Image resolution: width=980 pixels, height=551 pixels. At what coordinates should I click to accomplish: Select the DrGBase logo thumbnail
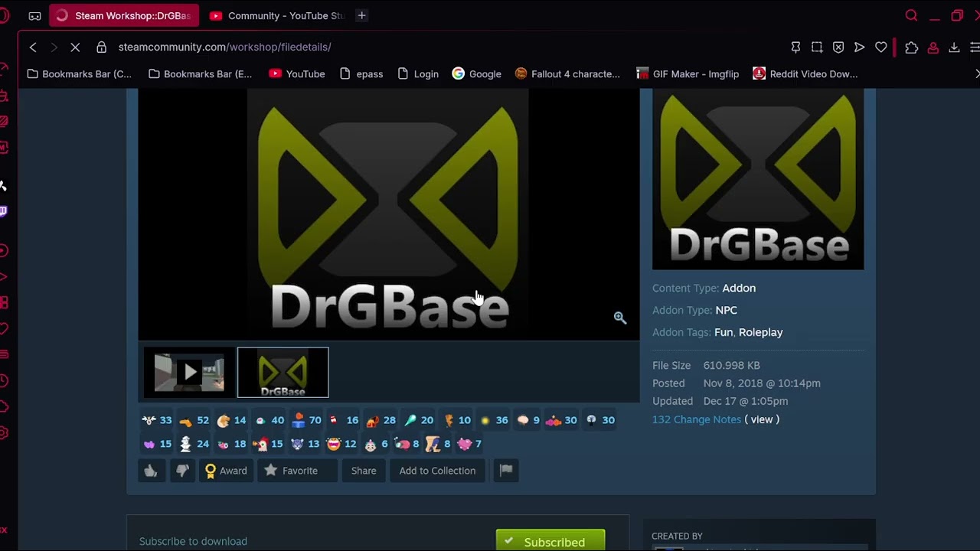tap(283, 373)
